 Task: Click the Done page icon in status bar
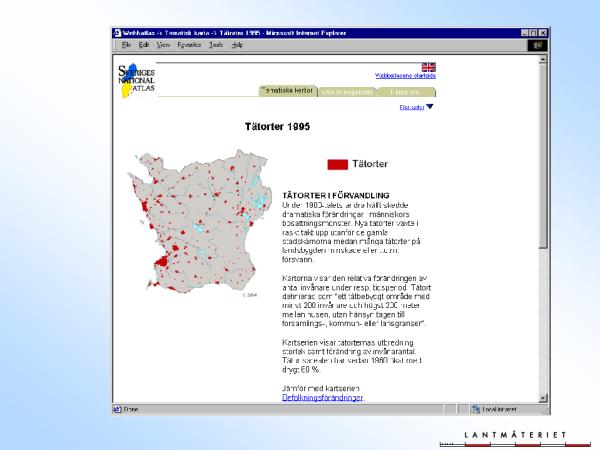pos(118,409)
